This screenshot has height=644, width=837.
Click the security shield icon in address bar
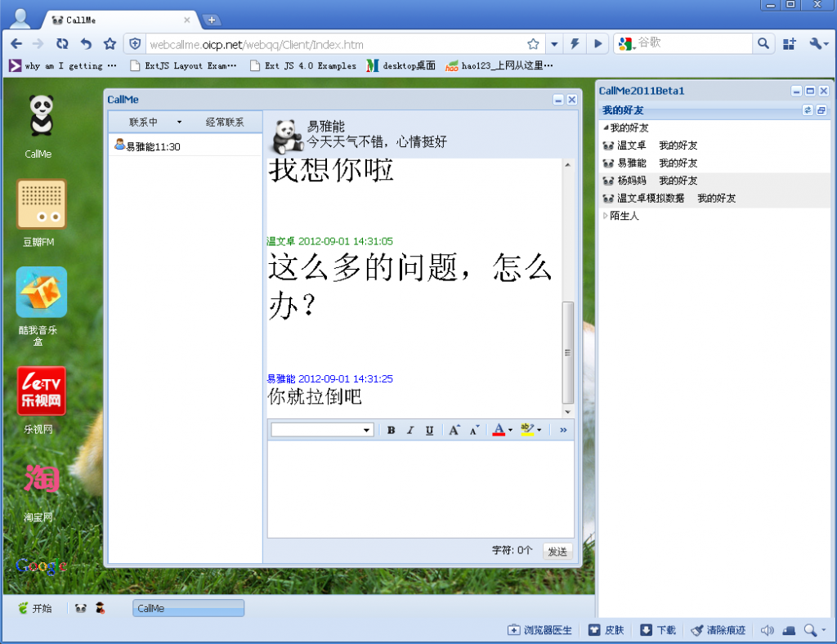(x=135, y=44)
